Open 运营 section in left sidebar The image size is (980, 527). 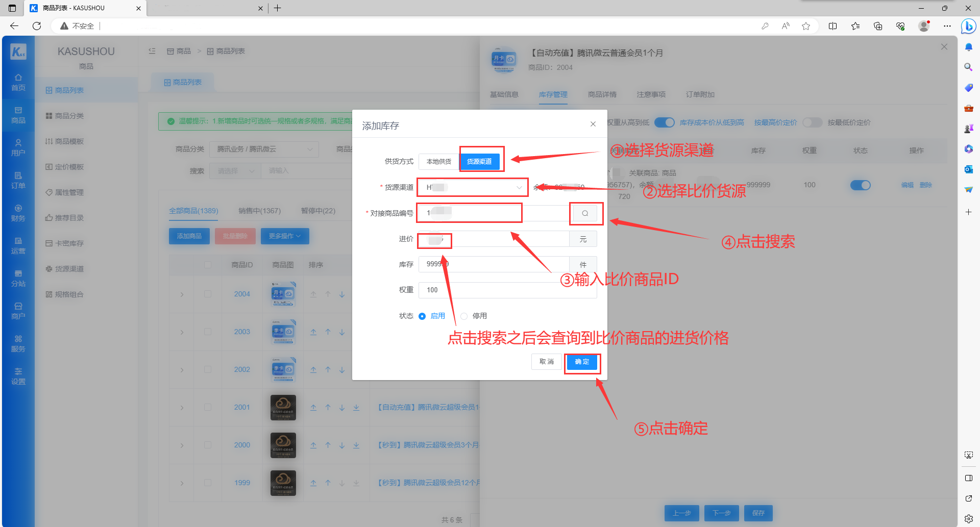click(18, 246)
